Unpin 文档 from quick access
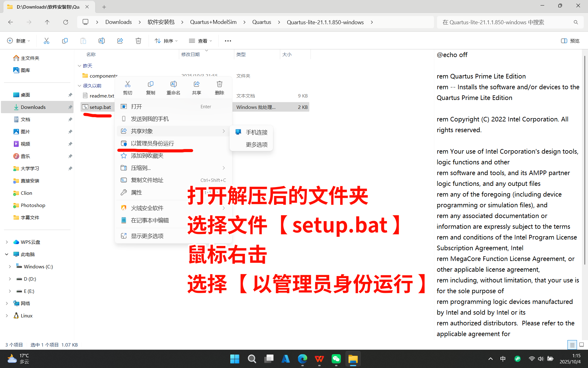 (70, 120)
